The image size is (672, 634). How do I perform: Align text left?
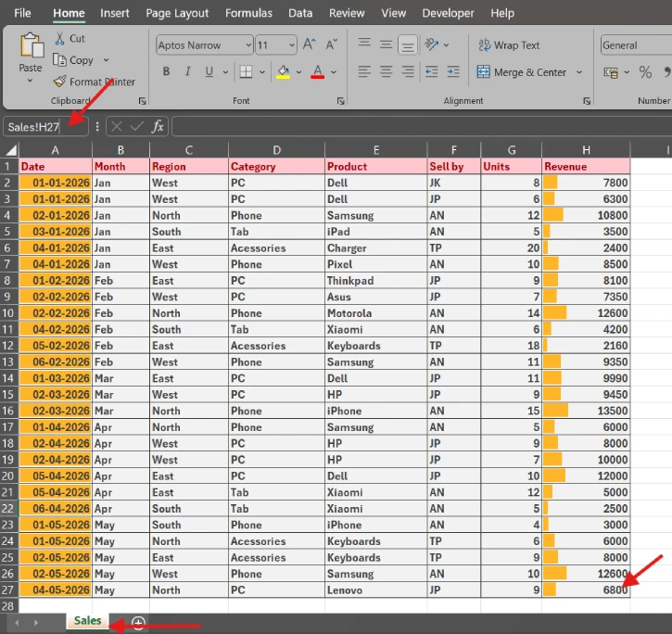[364, 71]
